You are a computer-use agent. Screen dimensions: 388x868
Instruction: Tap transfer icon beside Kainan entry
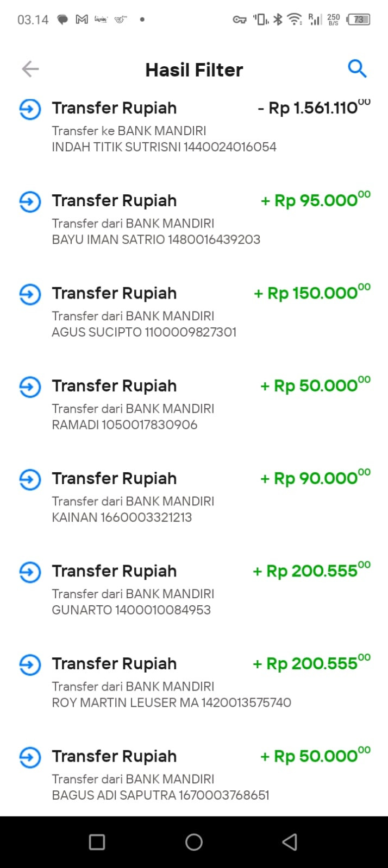(30, 479)
